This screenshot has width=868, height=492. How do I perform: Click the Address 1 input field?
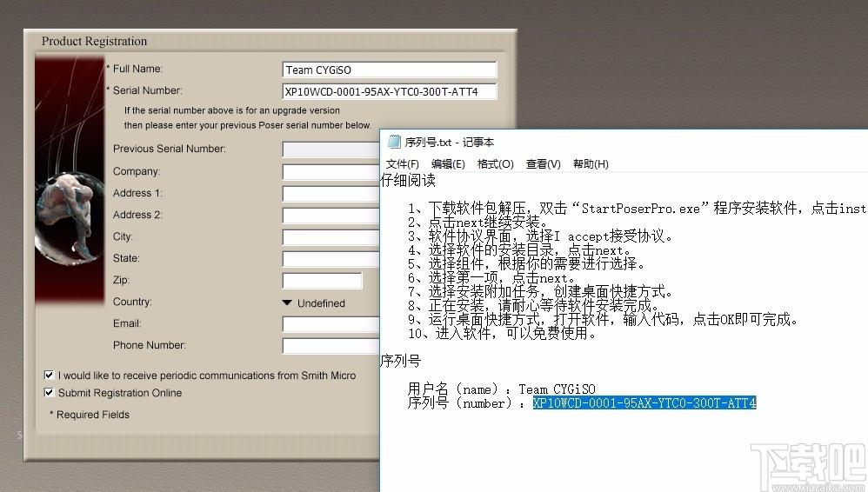pos(331,193)
